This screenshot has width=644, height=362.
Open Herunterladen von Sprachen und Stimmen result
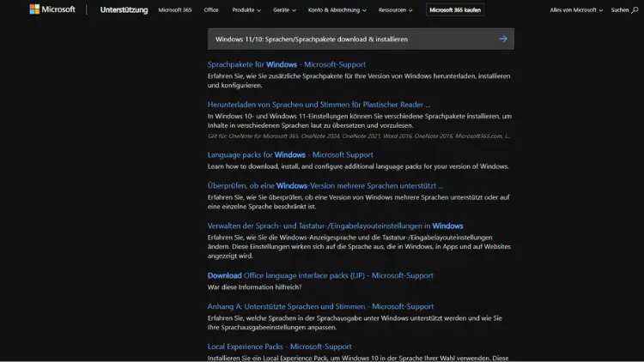(x=319, y=105)
